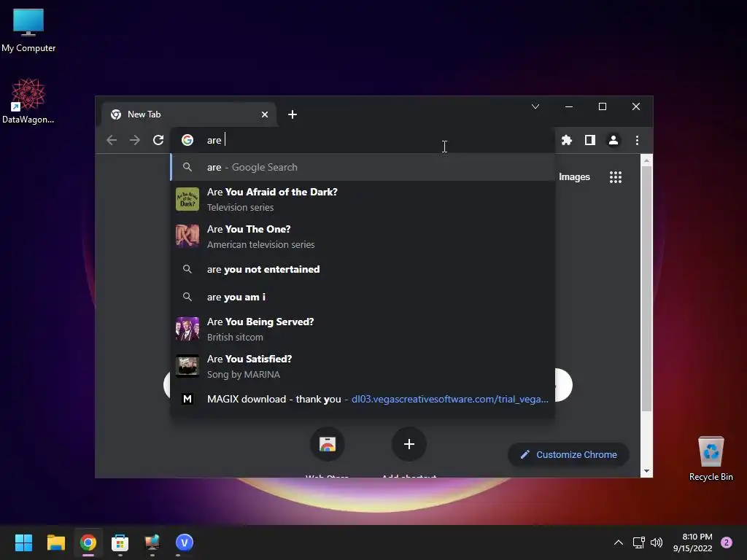Open a new tab with plus button
The height and width of the screenshot is (560, 747).
(293, 114)
